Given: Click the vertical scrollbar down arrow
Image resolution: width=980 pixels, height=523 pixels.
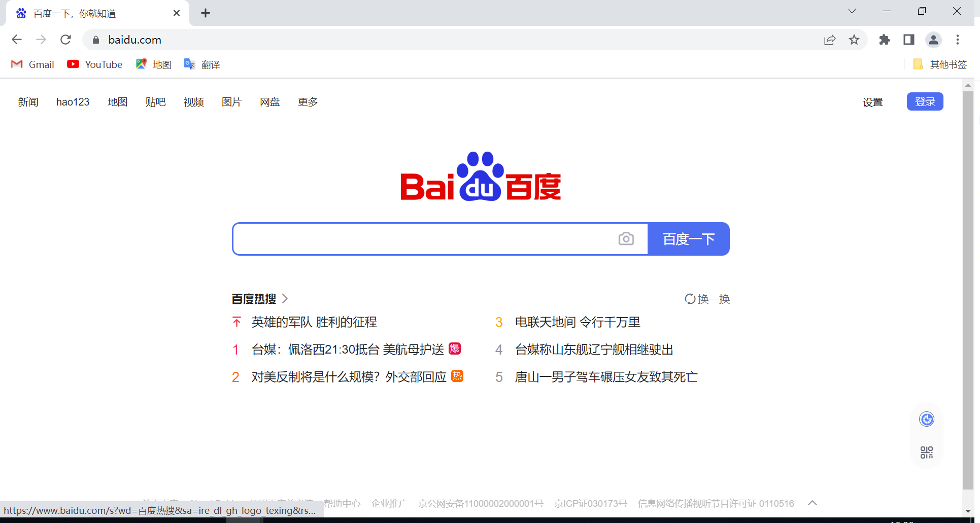Looking at the screenshot, I should (x=968, y=511).
